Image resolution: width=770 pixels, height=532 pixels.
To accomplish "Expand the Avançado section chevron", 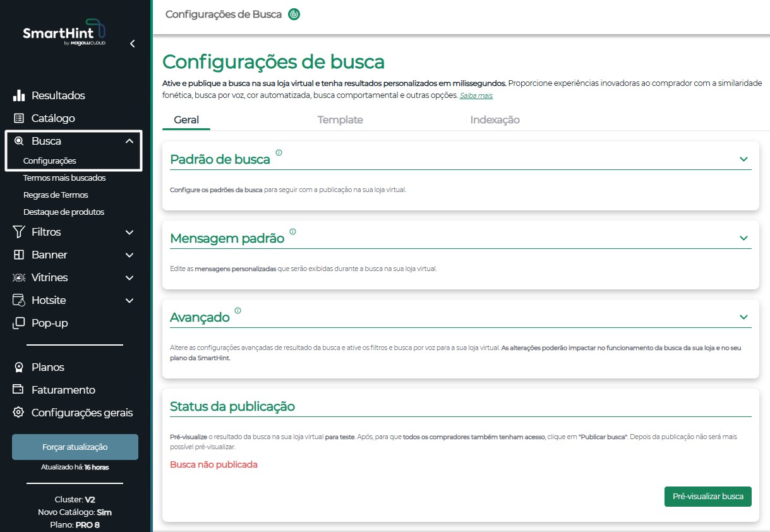I will [743, 317].
